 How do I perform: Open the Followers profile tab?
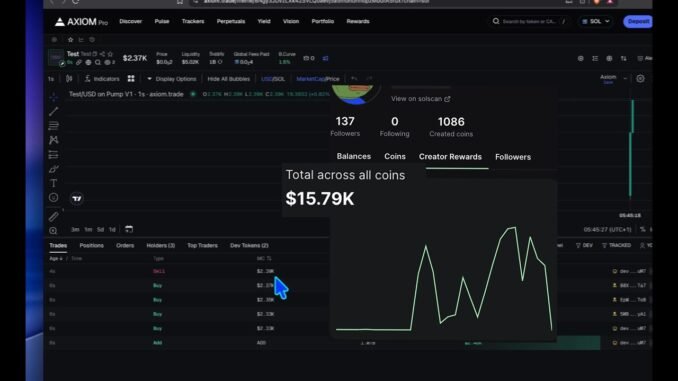[513, 157]
